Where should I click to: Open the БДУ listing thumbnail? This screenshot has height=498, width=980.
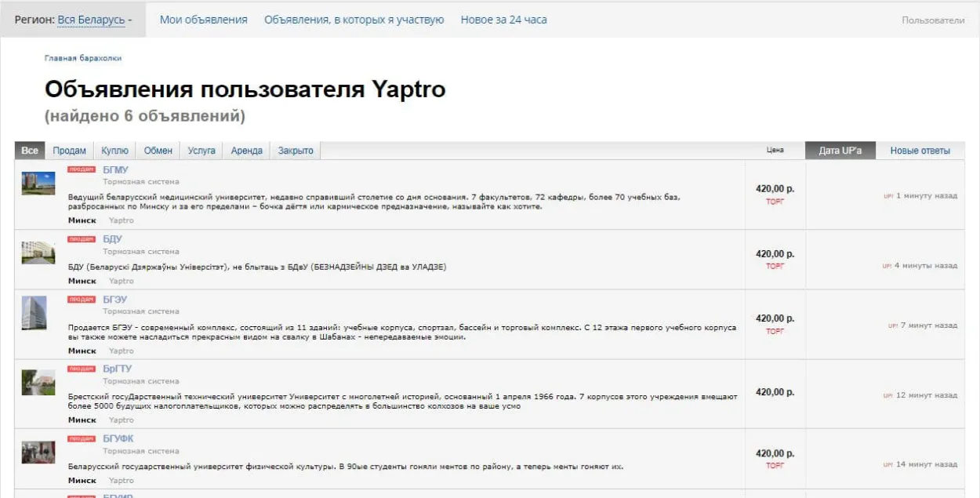pyautogui.click(x=38, y=253)
